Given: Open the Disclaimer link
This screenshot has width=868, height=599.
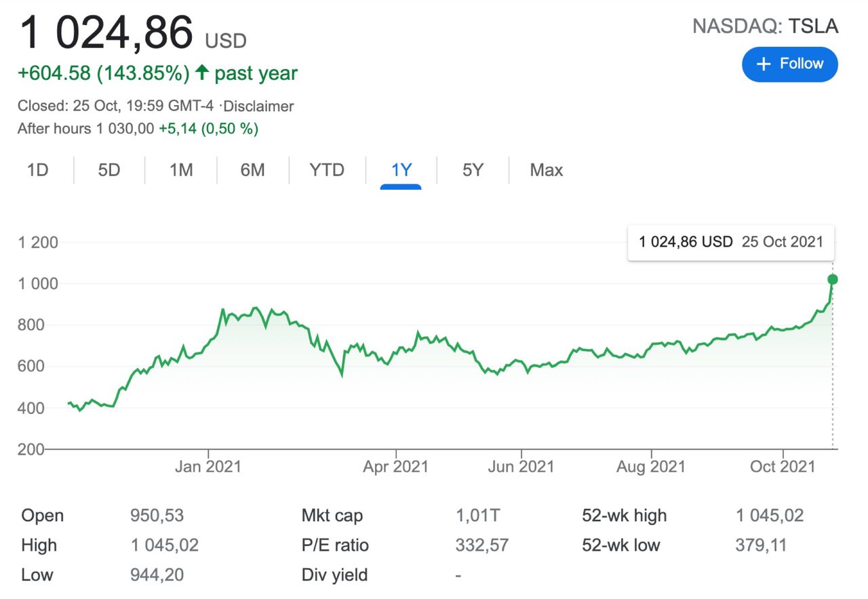Looking at the screenshot, I should [260, 106].
